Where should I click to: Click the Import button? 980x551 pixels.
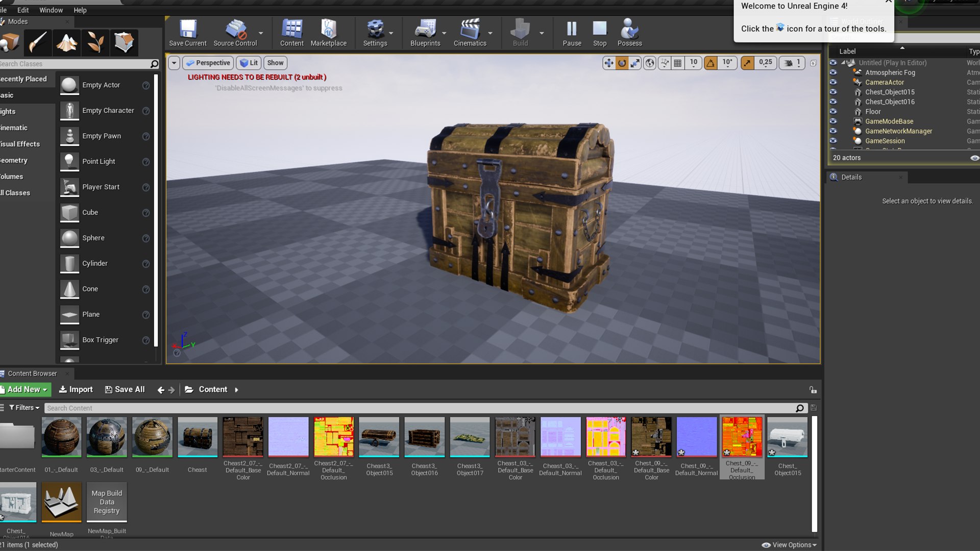tap(76, 389)
